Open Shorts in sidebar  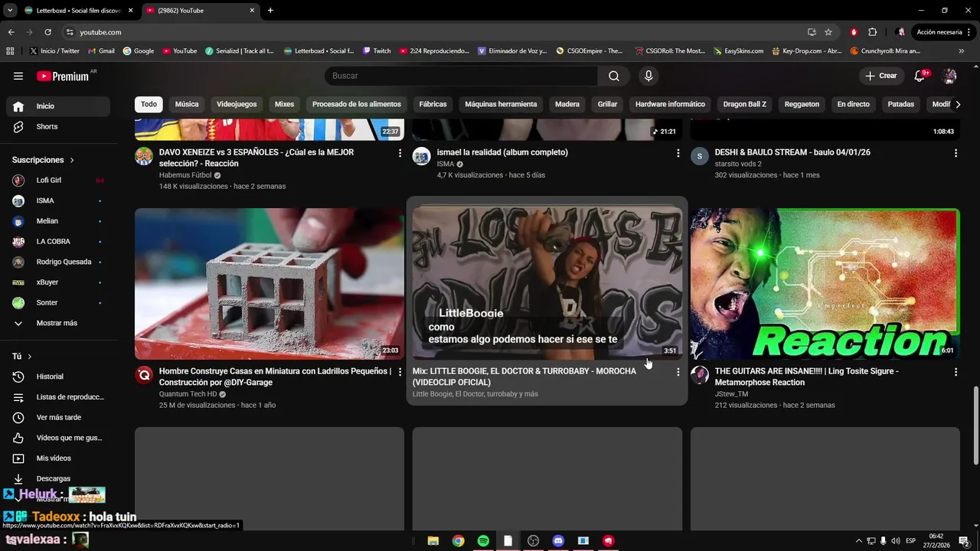[x=58, y=126]
